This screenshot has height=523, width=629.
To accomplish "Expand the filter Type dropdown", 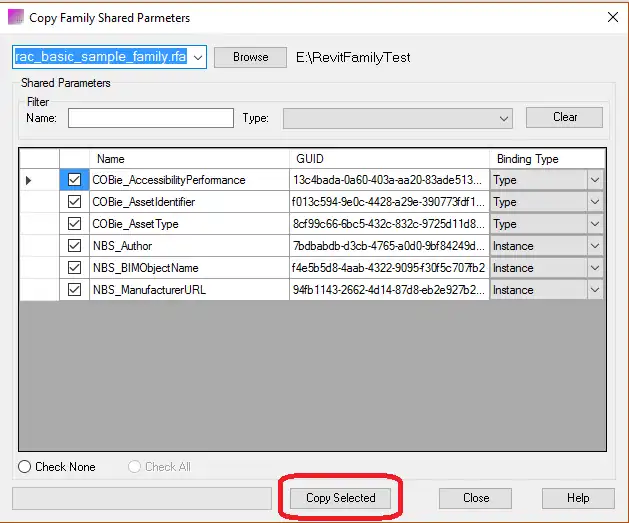I will tap(505, 119).
